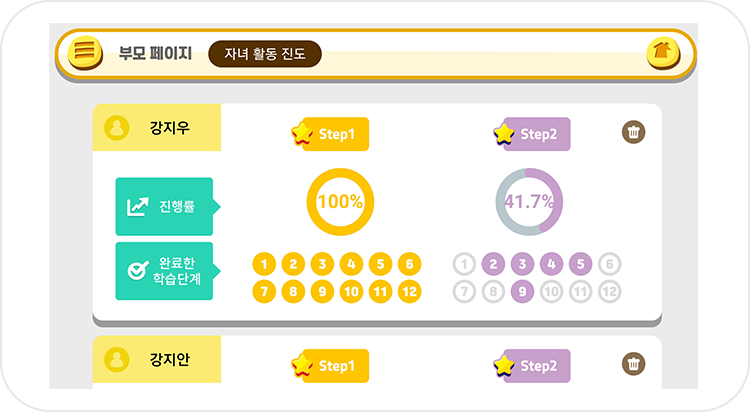This screenshot has width=750, height=412.
Task: Click the 부모 페이지 title
Action: (155, 53)
